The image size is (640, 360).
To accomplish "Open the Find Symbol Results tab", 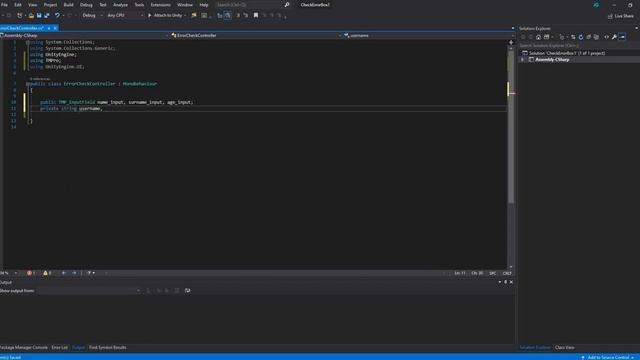I will coord(108,348).
